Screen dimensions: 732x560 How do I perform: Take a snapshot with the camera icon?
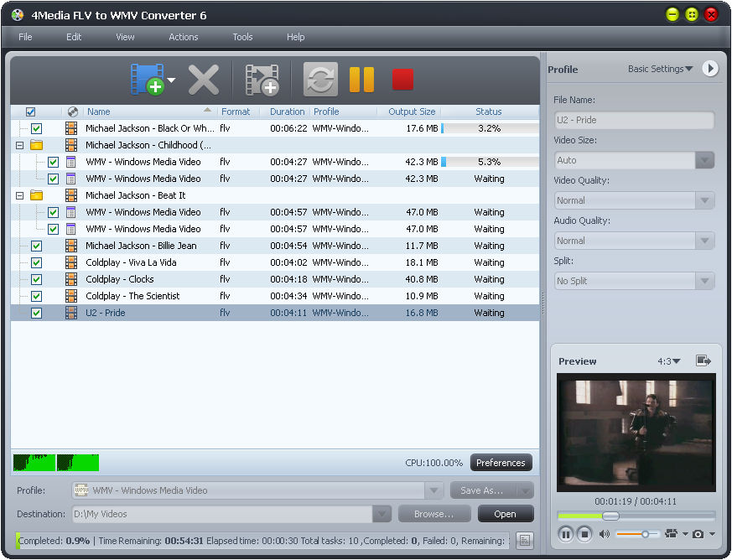698,534
